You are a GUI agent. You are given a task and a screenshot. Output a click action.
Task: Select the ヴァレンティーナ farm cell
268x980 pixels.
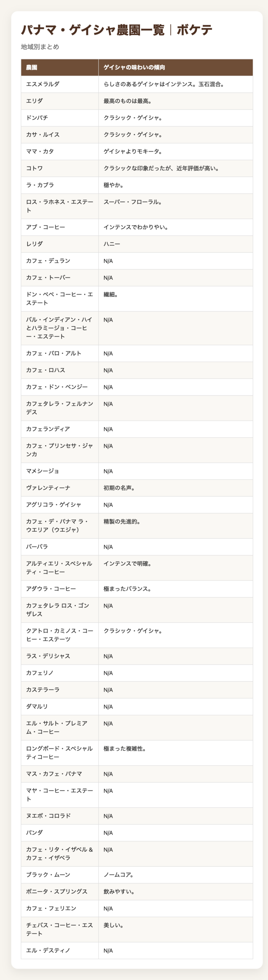[x=48, y=488]
